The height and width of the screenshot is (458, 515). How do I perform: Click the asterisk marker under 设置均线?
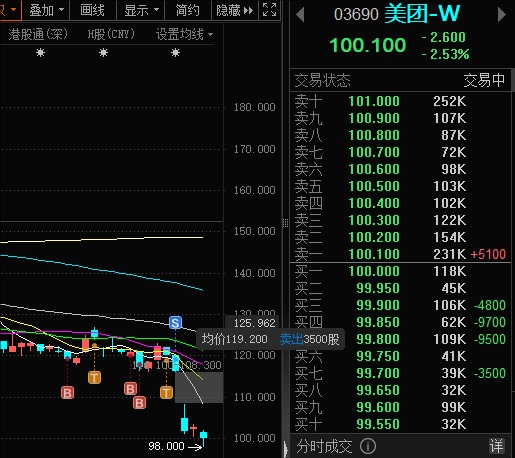[175, 52]
